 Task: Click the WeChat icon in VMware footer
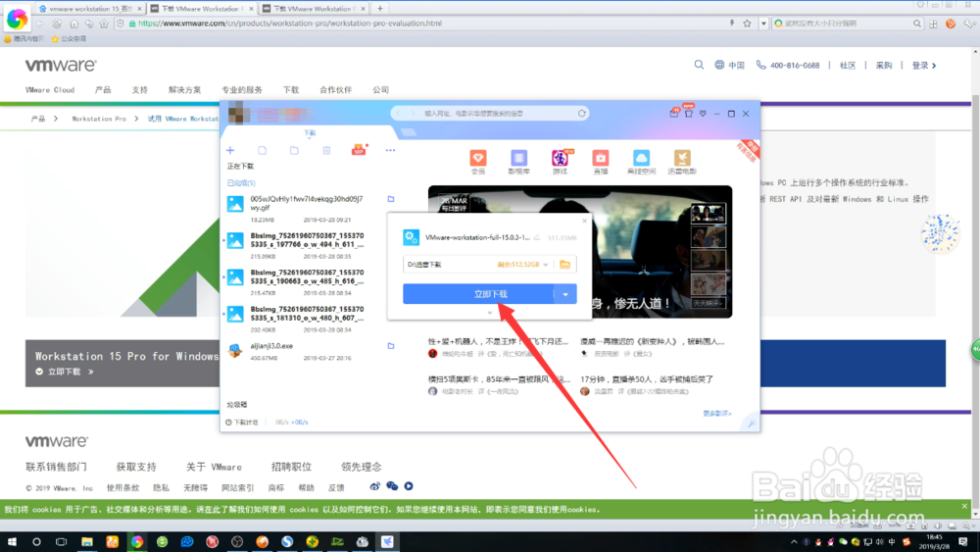pyautogui.click(x=392, y=486)
